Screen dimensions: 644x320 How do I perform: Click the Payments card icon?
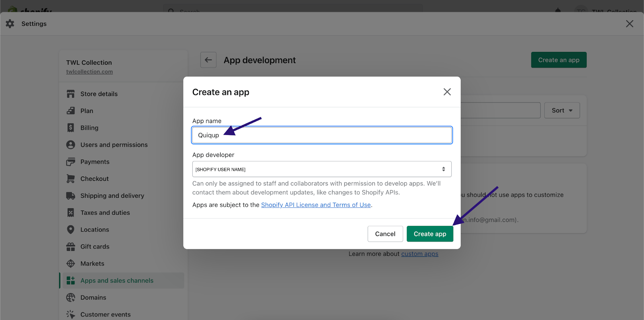point(70,162)
